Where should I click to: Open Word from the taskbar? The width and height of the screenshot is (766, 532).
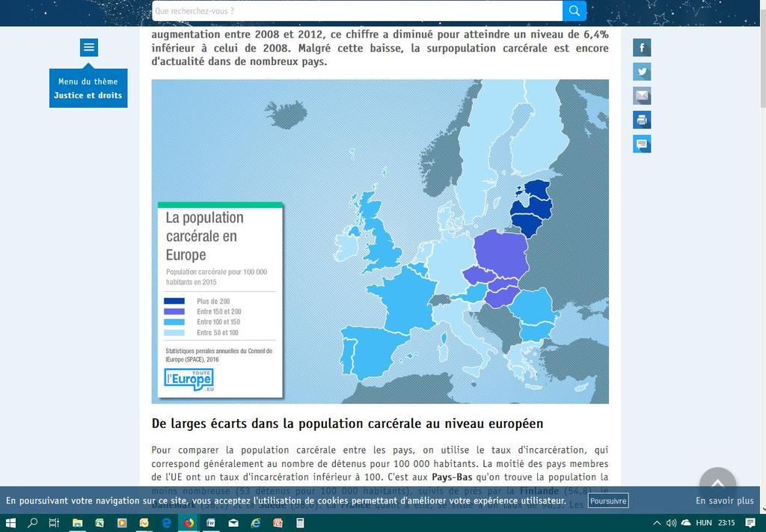[x=211, y=523]
